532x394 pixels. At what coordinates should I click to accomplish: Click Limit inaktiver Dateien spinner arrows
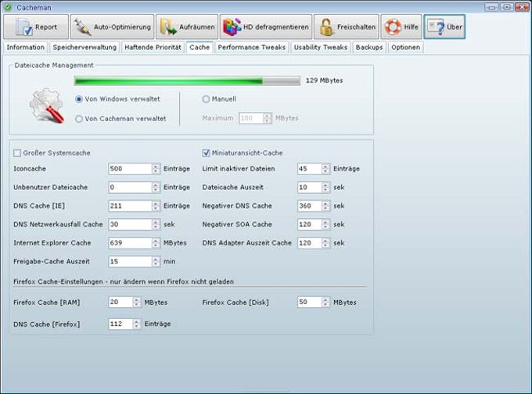(325, 169)
